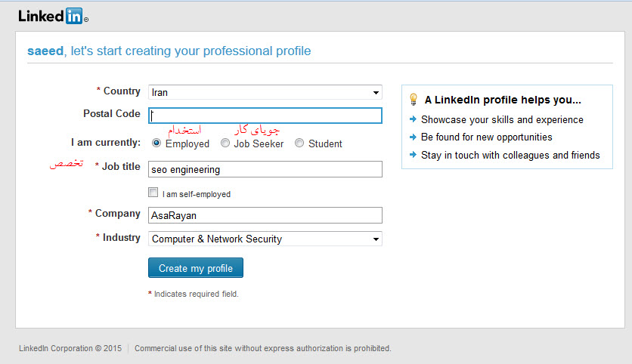Select the Employed radio button
This screenshot has height=364, width=632.
tap(156, 143)
